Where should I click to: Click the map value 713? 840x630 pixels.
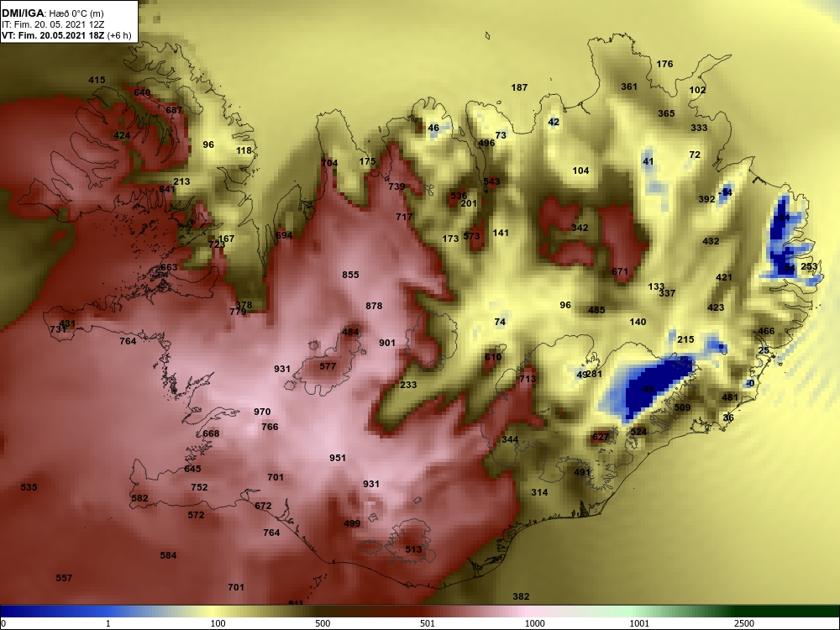click(528, 379)
